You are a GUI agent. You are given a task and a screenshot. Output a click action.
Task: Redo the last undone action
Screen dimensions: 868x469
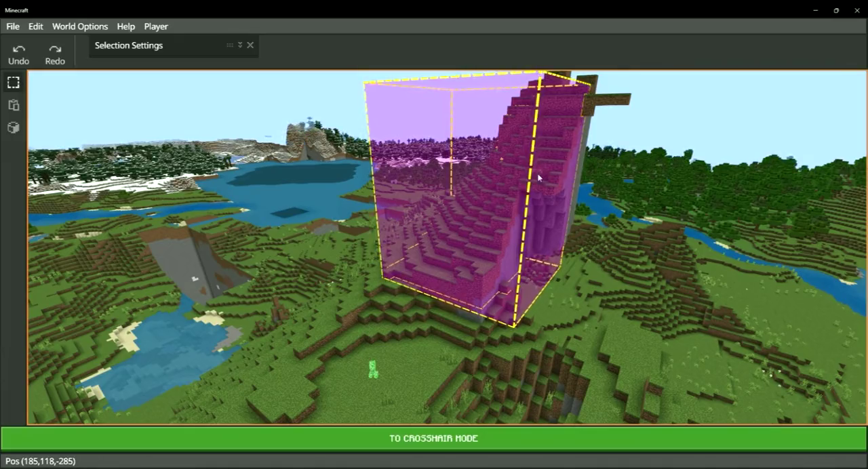point(55,54)
